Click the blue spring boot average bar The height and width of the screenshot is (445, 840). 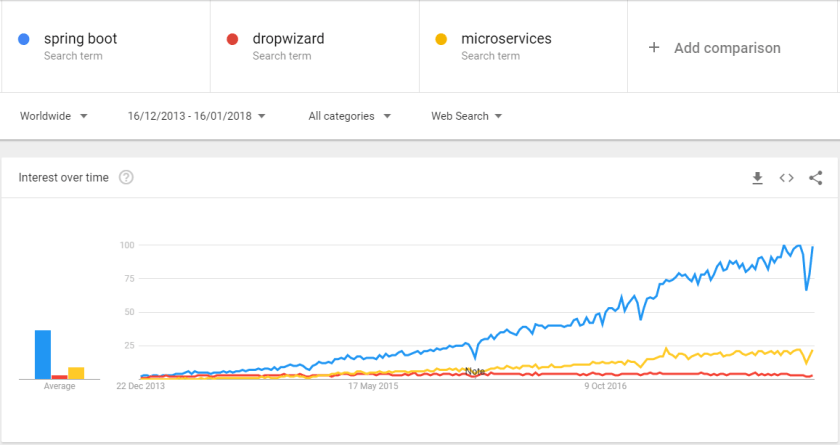[x=43, y=354]
